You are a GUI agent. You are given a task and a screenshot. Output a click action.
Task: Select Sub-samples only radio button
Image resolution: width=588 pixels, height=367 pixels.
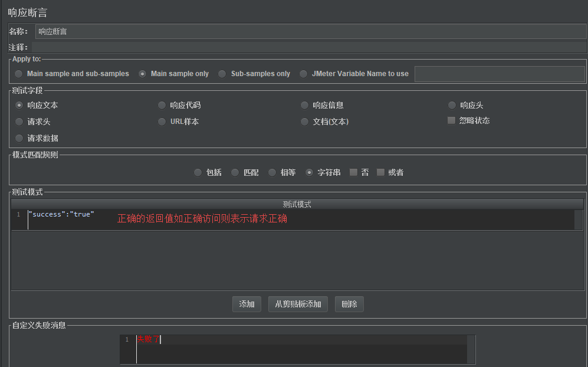222,74
